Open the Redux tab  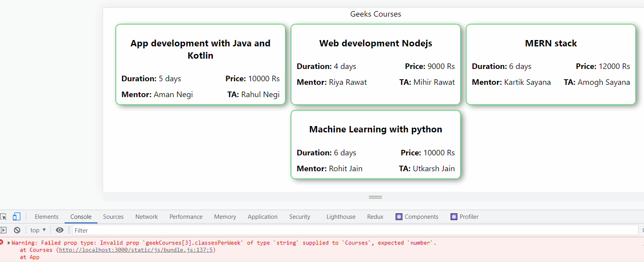[x=375, y=217]
